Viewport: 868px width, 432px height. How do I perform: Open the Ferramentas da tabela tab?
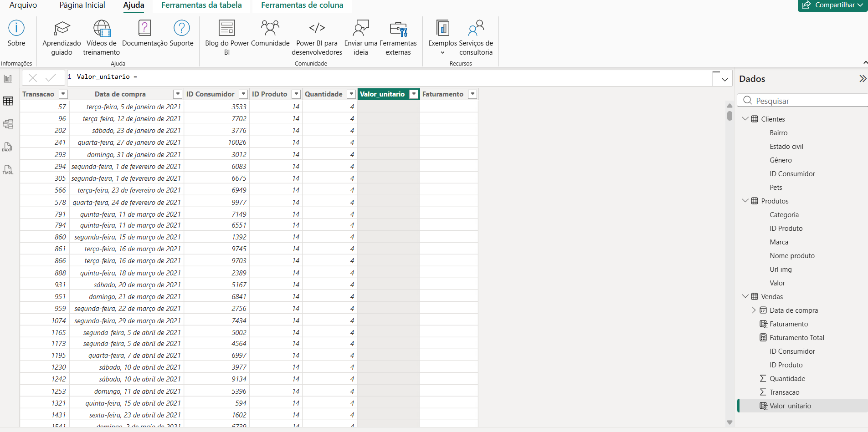click(x=201, y=5)
